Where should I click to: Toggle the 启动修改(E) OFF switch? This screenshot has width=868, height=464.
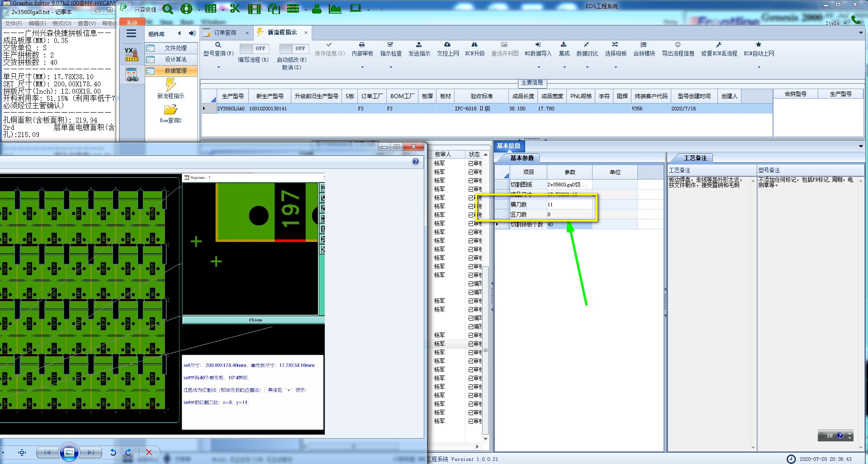pyautogui.click(x=293, y=48)
